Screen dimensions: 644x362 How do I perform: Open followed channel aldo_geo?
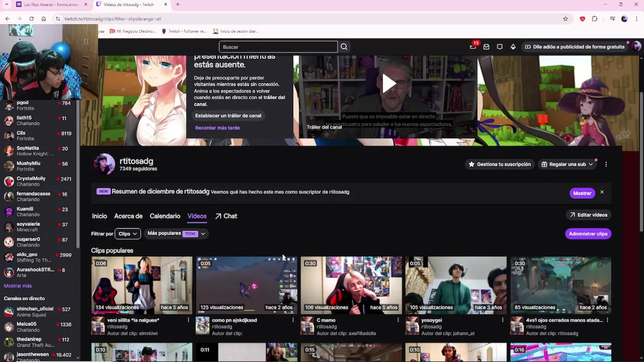(x=38, y=257)
